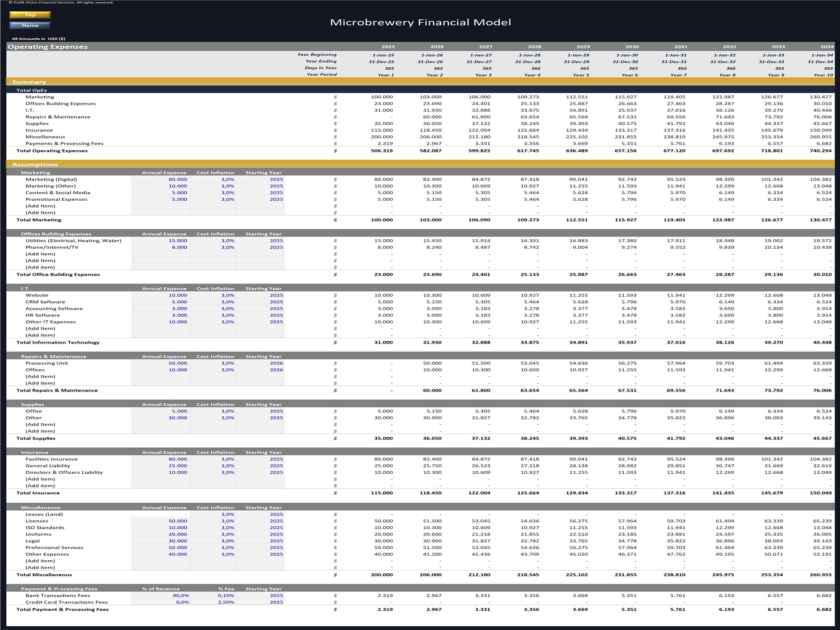Click Repairs & Maintenance summary row label

point(58,117)
